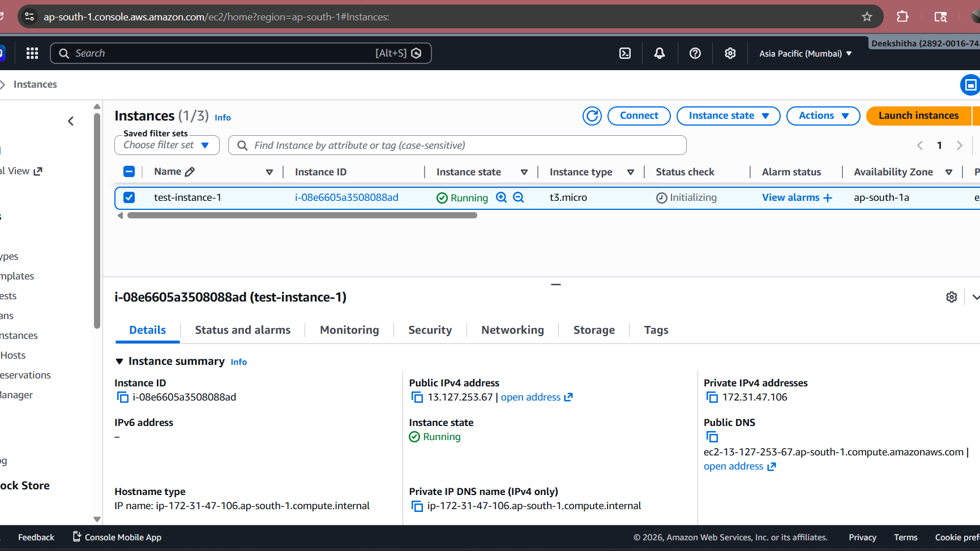The image size is (980, 551).
Task: Copy the Public IPv4 address
Action: tap(417, 398)
